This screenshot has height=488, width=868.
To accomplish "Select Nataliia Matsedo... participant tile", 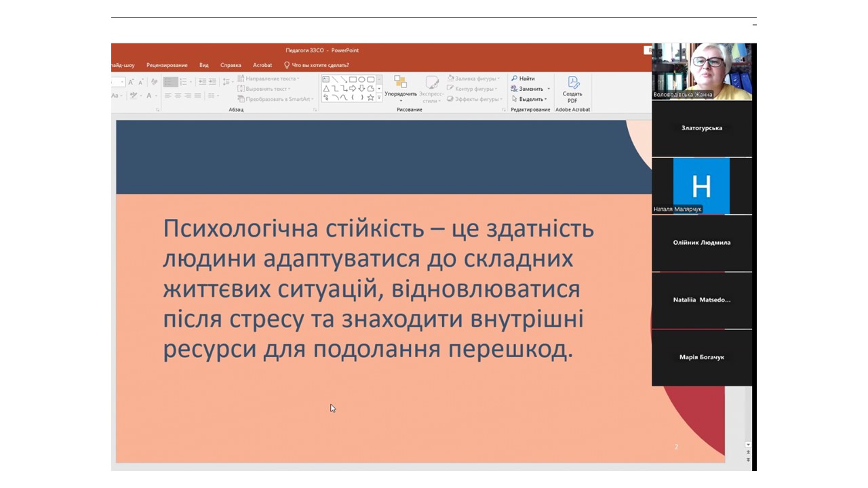I will tap(702, 300).
